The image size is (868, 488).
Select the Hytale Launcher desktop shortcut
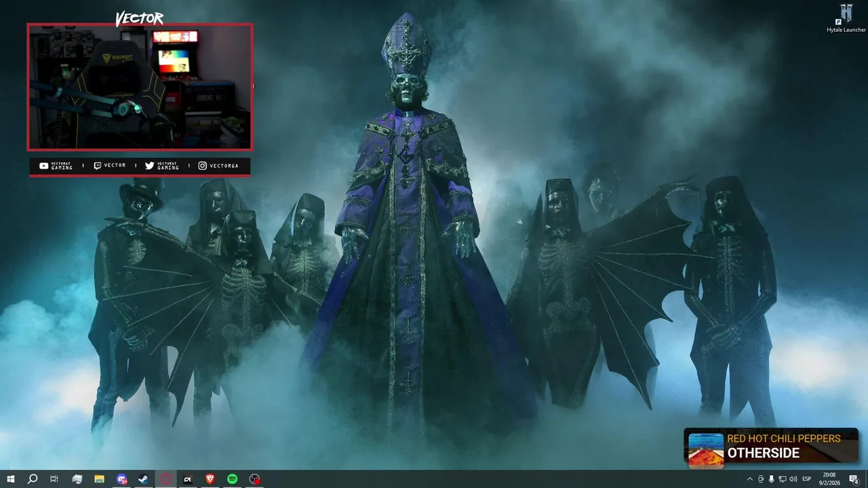846,18
